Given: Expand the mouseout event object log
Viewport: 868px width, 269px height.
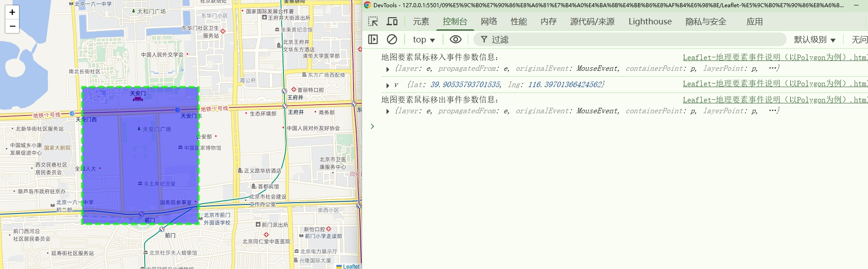Looking at the screenshot, I should 387,111.
